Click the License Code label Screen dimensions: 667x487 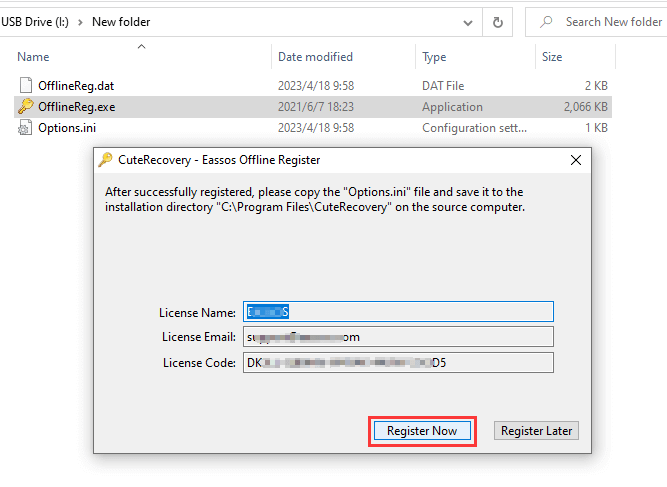(x=199, y=363)
